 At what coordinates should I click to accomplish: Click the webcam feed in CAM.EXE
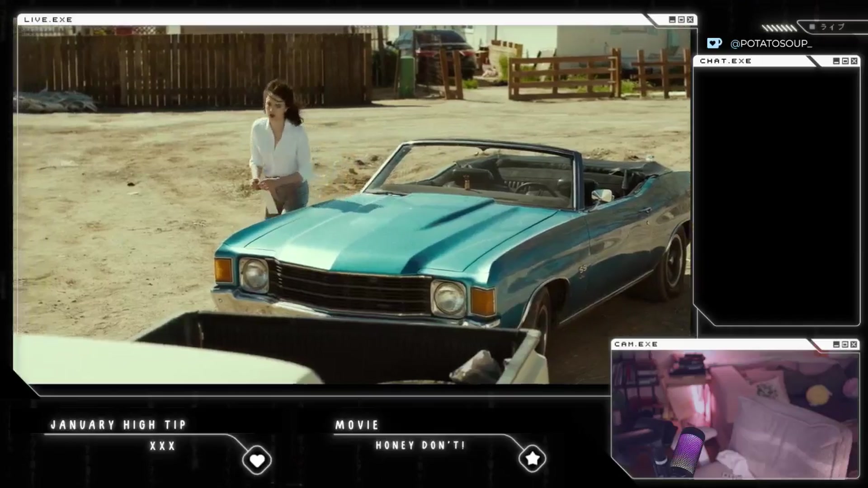(x=735, y=414)
